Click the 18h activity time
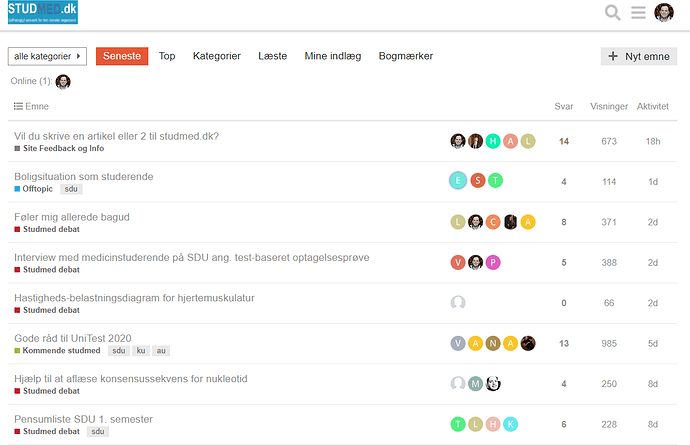Screen dimensions: 690x445 (653, 141)
